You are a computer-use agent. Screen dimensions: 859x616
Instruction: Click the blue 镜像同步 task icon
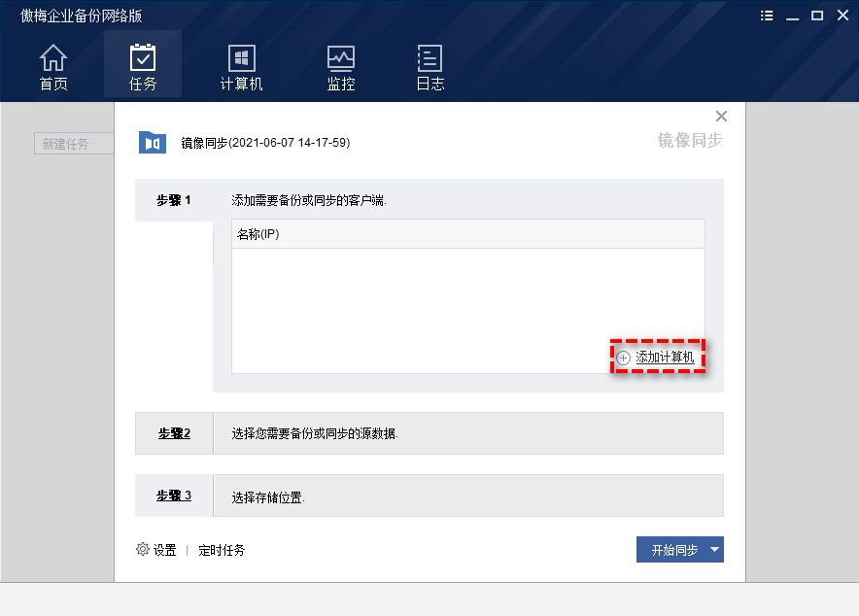coord(153,143)
